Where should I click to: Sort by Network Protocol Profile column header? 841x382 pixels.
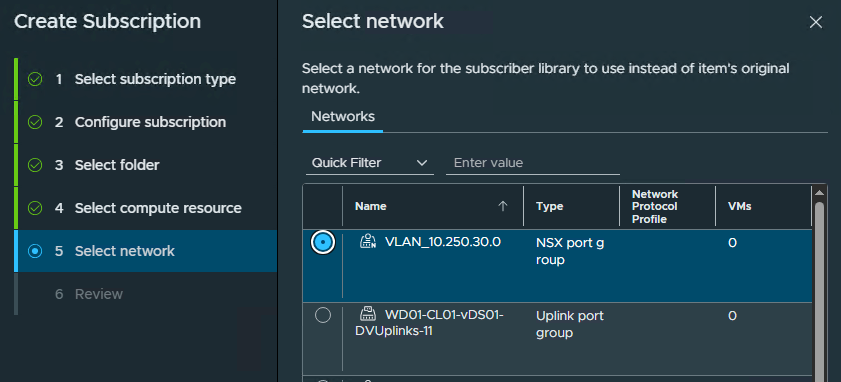pyautogui.click(x=655, y=207)
